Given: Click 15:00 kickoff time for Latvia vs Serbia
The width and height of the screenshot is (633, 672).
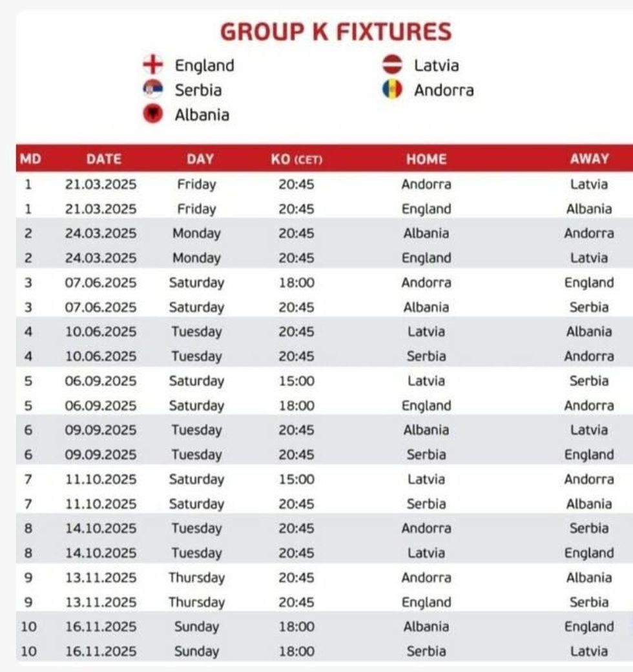Looking at the screenshot, I should coord(296,381).
